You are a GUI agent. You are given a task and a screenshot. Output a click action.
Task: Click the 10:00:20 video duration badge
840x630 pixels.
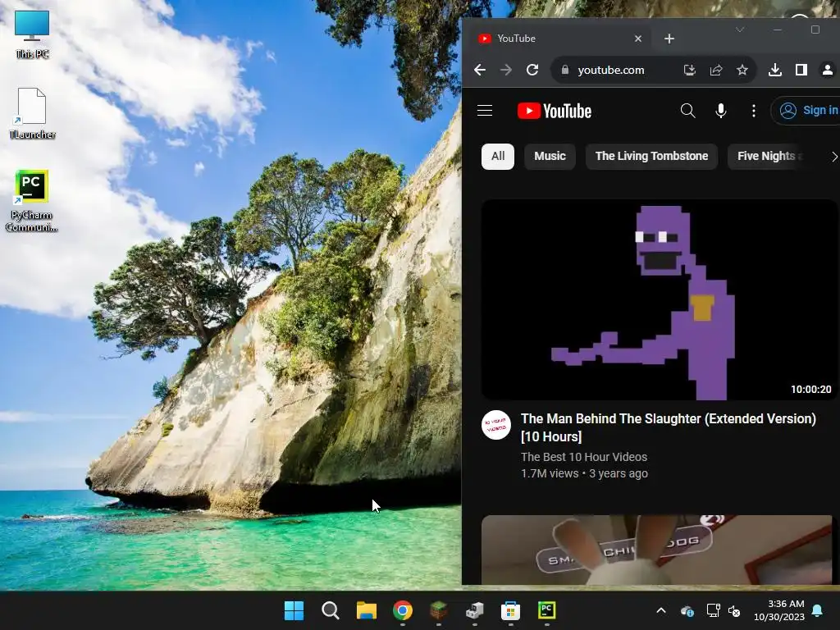click(x=811, y=390)
